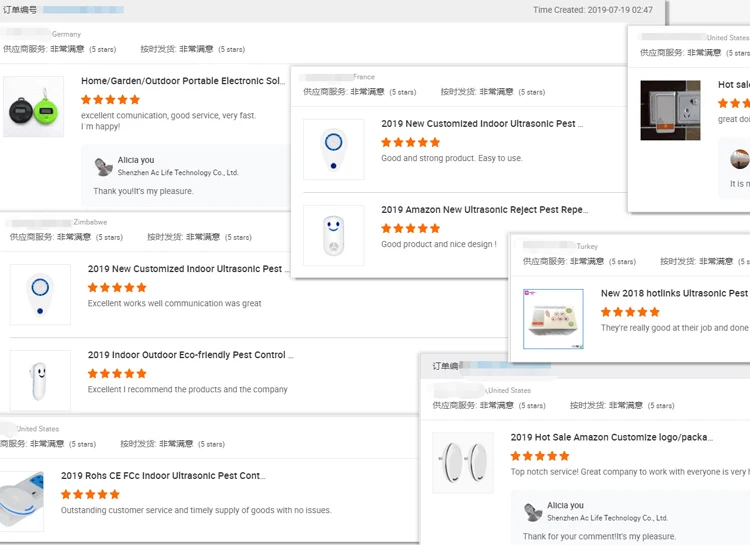Viewport: 750px width, 550px height.
Task: Click the black and green device thumbnail
Action: [33, 107]
